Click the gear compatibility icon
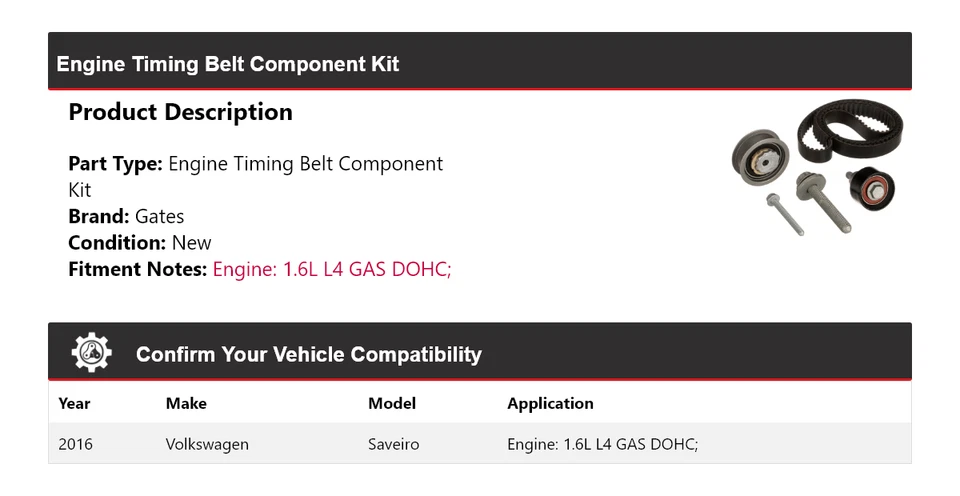 point(92,353)
